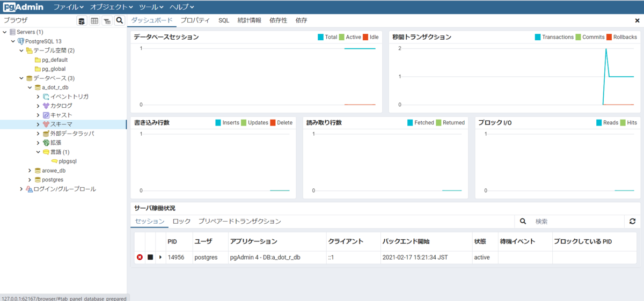Screen dimensions: 644x301
Task: Switch to the 依存性 tab
Action: 279,20
